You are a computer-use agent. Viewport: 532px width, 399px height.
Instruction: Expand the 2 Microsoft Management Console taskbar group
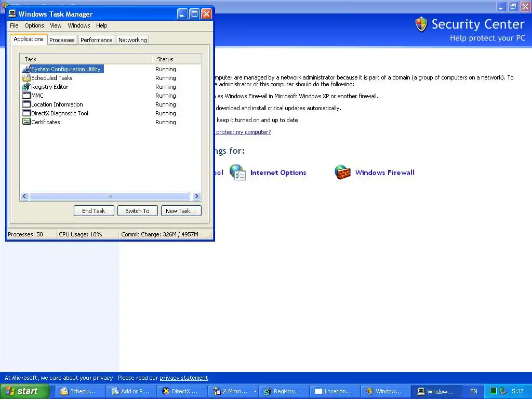coord(233,391)
